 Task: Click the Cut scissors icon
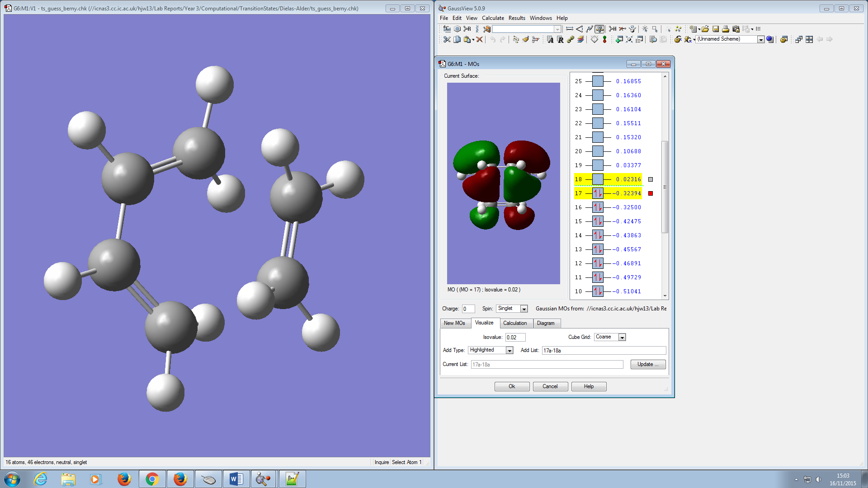tap(447, 40)
